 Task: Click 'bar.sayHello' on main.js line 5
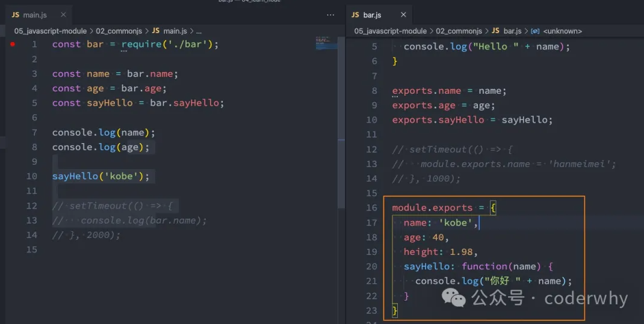point(184,103)
